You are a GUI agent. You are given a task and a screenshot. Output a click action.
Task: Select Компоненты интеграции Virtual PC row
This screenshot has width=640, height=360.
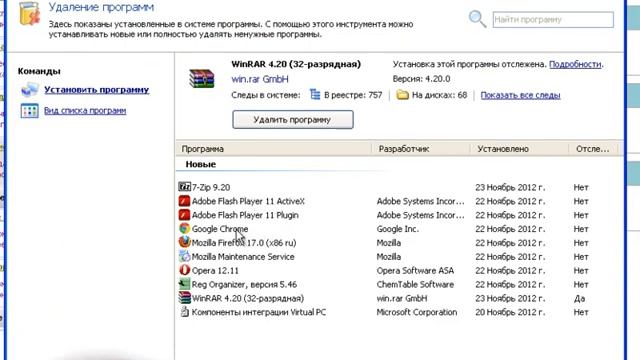399,312
